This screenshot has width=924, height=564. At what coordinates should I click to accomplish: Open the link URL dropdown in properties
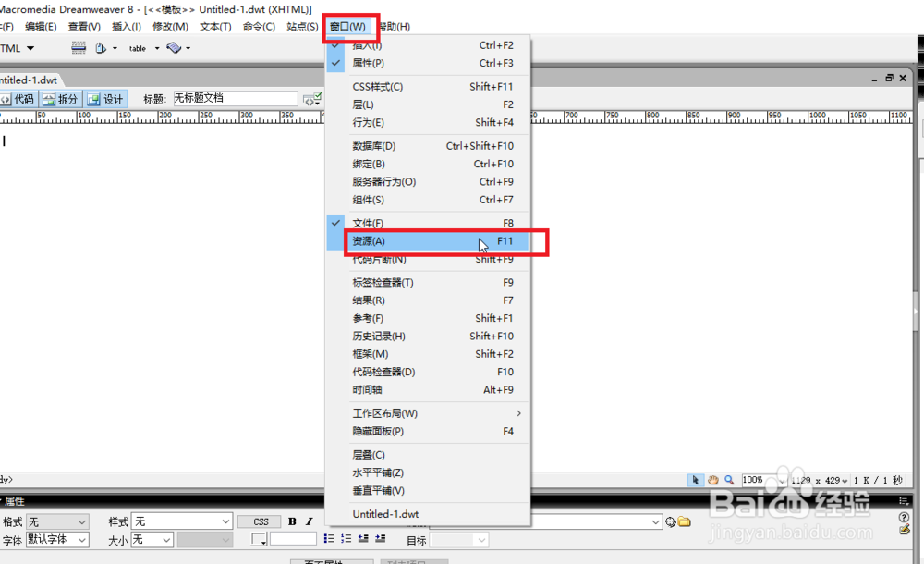coord(656,522)
